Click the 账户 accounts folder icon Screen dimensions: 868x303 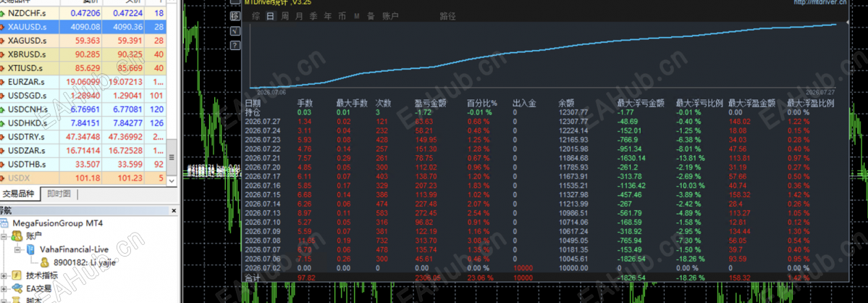(17, 236)
